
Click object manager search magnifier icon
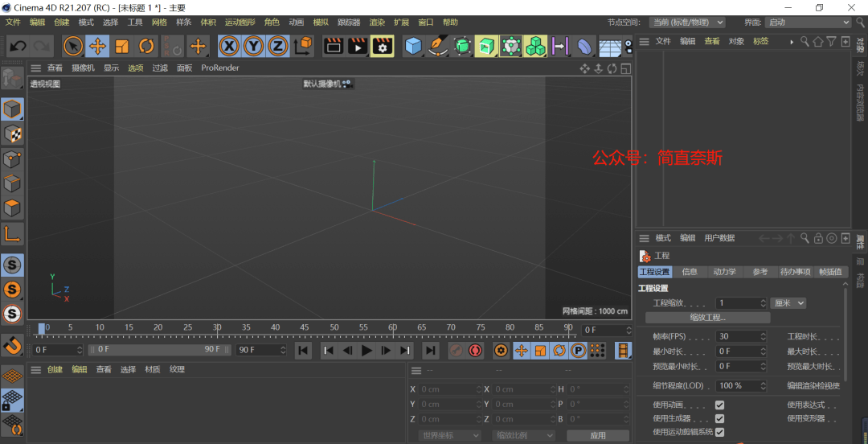coord(805,42)
